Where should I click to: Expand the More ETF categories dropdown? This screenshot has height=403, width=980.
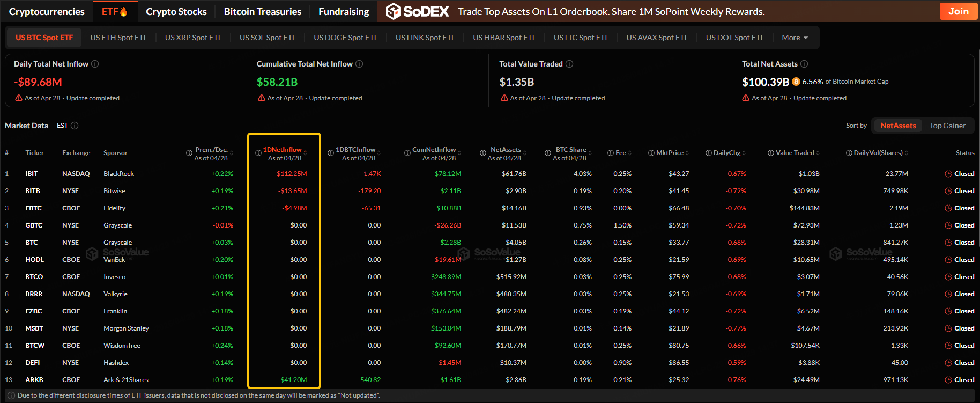795,38
